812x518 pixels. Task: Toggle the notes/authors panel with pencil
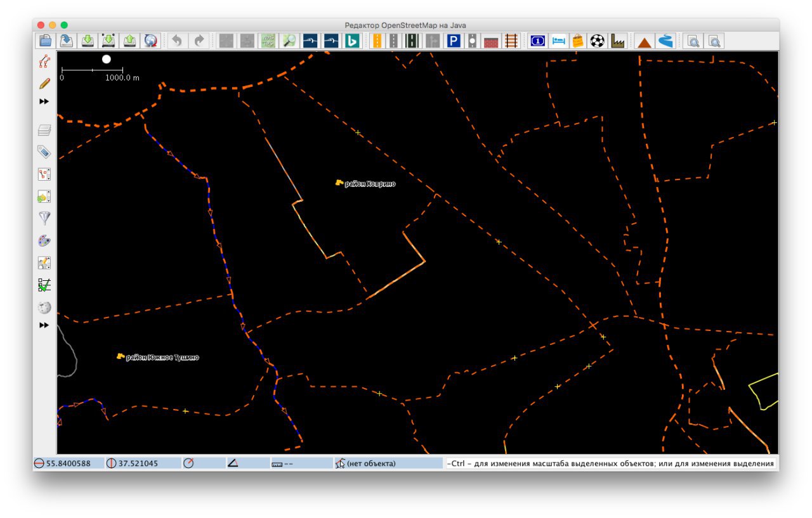pos(44,262)
